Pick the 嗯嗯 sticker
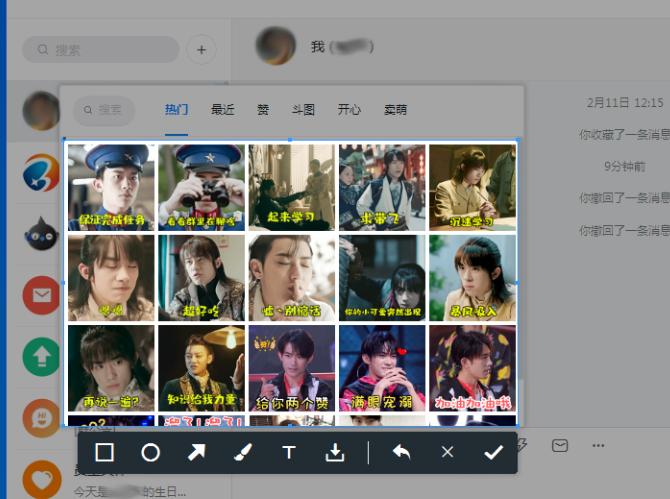This screenshot has width=670, height=499. point(111,278)
